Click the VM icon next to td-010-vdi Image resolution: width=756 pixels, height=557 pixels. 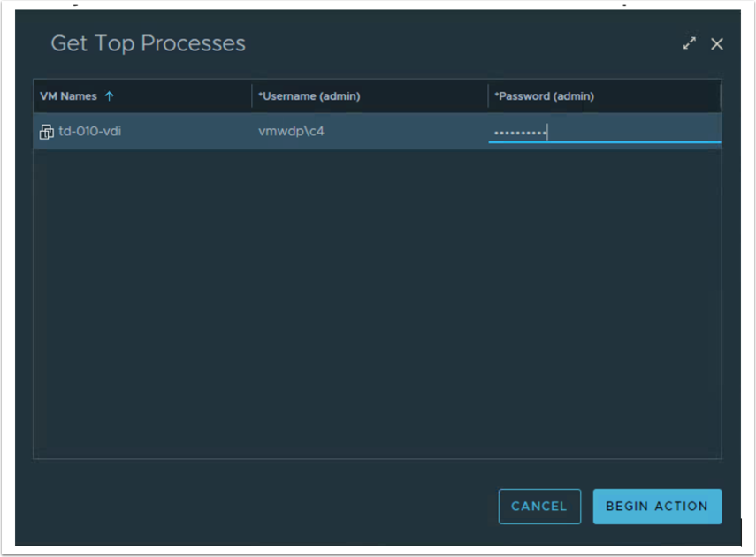[x=47, y=133]
